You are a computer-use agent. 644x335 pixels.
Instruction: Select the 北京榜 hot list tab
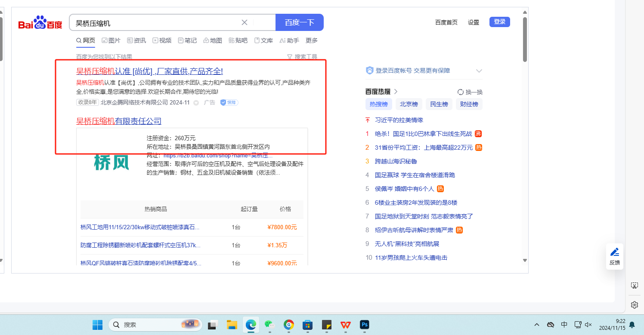tap(409, 104)
